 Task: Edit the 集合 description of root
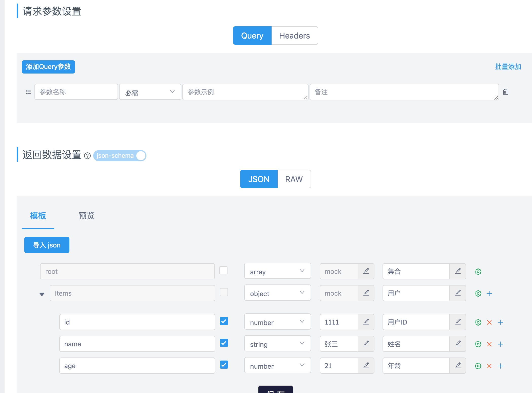pyautogui.click(x=458, y=271)
